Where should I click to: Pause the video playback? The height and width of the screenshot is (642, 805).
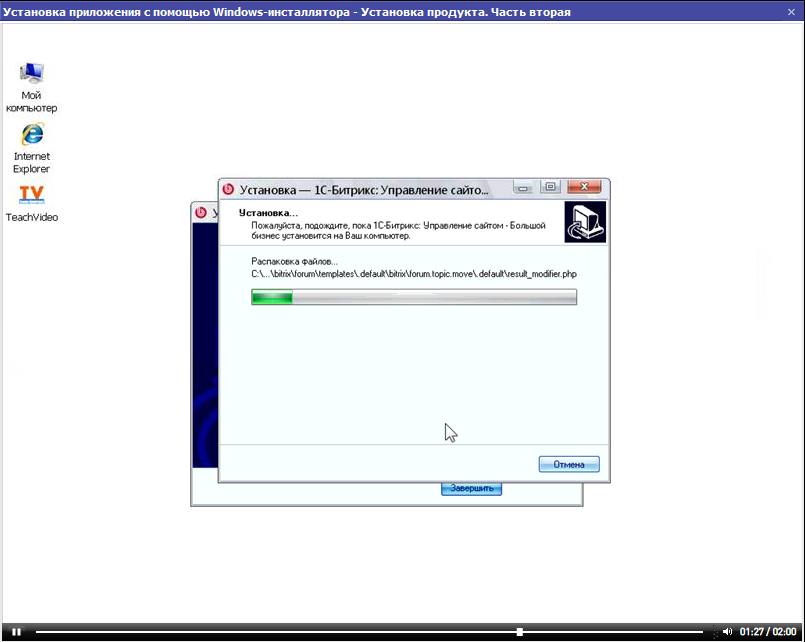(x=16, y=632)
